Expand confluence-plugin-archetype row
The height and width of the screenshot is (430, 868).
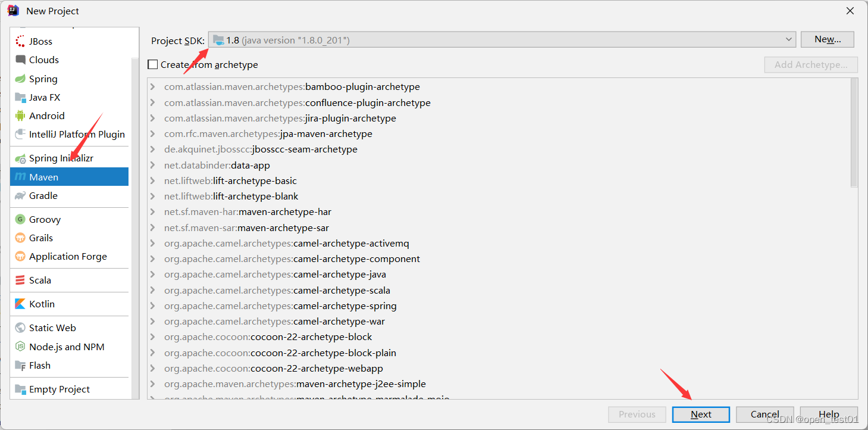click(153, 102)
